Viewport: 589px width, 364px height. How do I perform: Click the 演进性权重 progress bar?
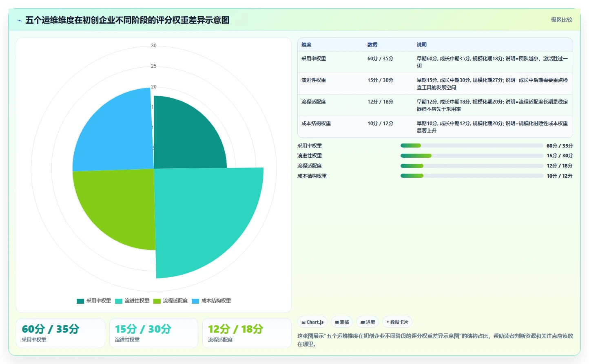click(472, 156)
